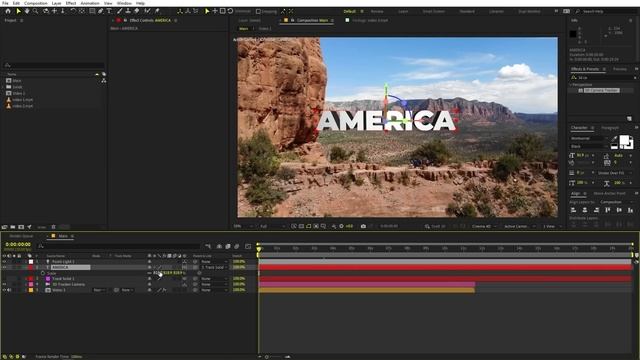Click the eyedropper in Character panel
Image resolution: width=640 pixels, height=360 pixels.
pos(614,138)
